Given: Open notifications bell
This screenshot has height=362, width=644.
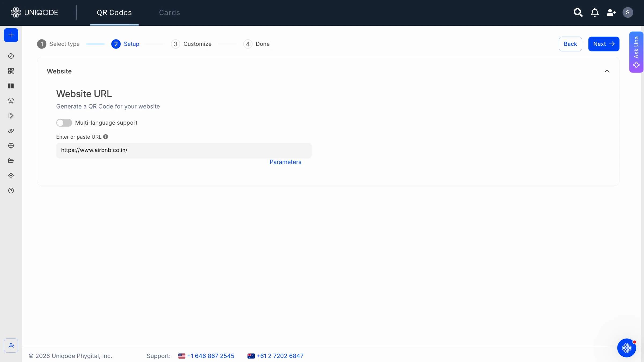Looking at the screenshot, I should pyautogui.click(x=595, y=12).
